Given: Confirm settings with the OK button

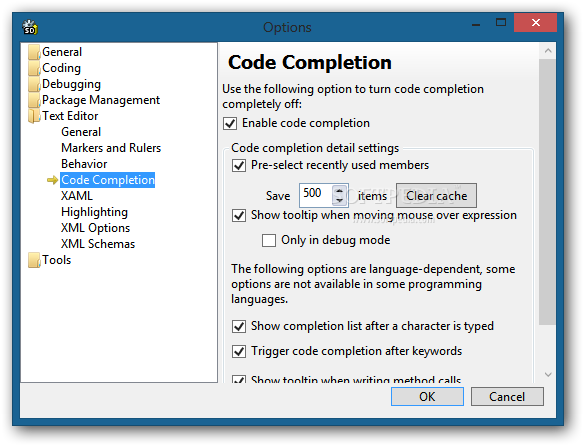Looking at the screenshot, I should click(x=427, y=396).
